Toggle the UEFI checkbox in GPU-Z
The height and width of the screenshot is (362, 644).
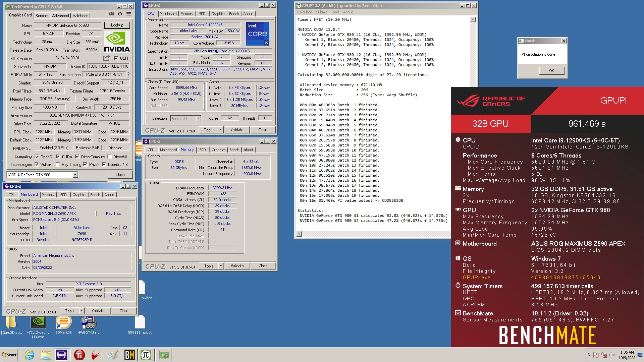pyautogui.click(x=116, y=58)
